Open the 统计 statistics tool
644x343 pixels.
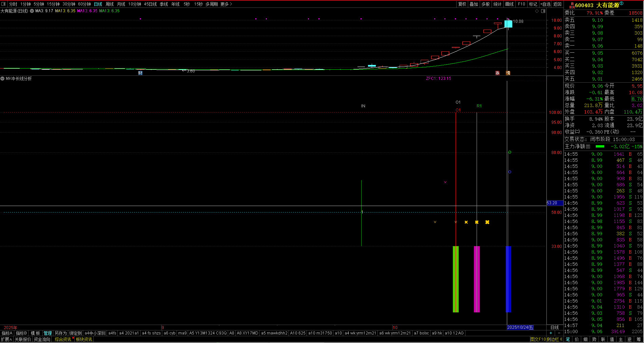click(x=497, y=4)
